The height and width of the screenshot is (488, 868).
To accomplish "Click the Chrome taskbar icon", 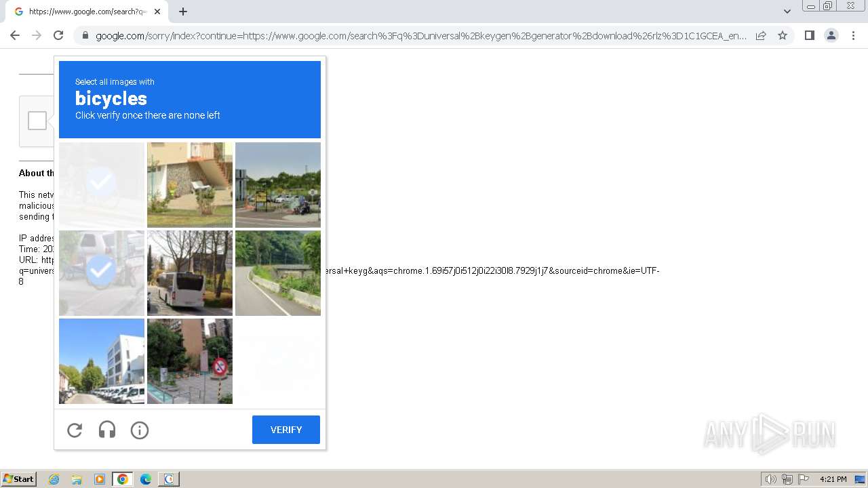I will [x=123, y=479].
